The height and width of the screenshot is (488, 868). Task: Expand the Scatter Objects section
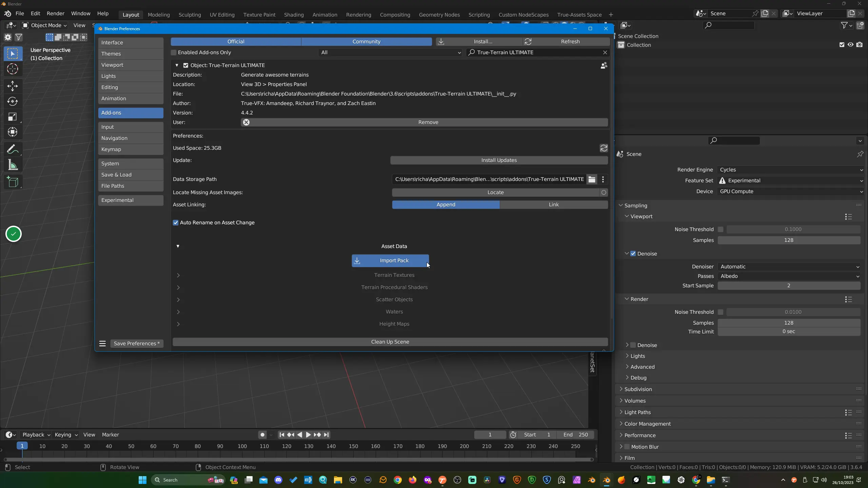(x=178, y=300)
